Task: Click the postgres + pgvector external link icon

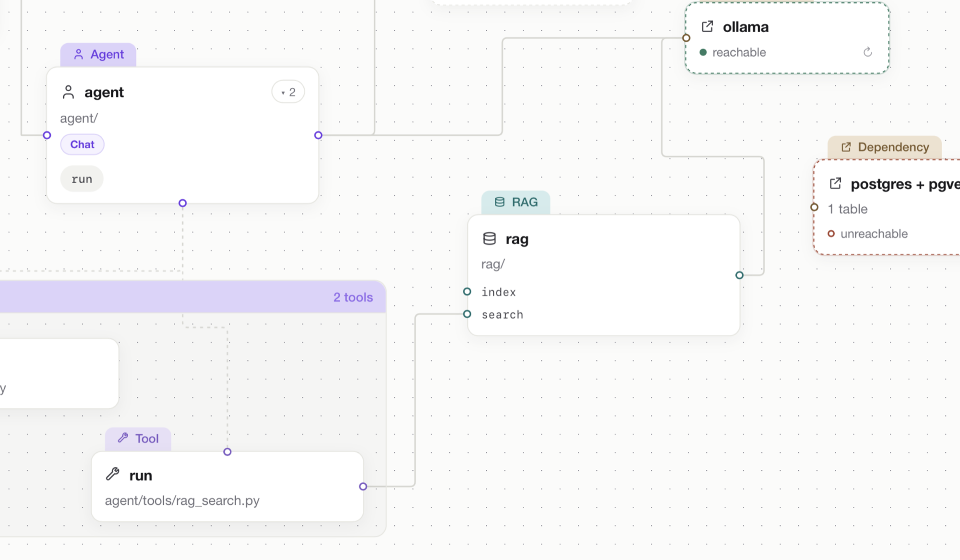Action: pyautogui.click(x=835, y=183)
